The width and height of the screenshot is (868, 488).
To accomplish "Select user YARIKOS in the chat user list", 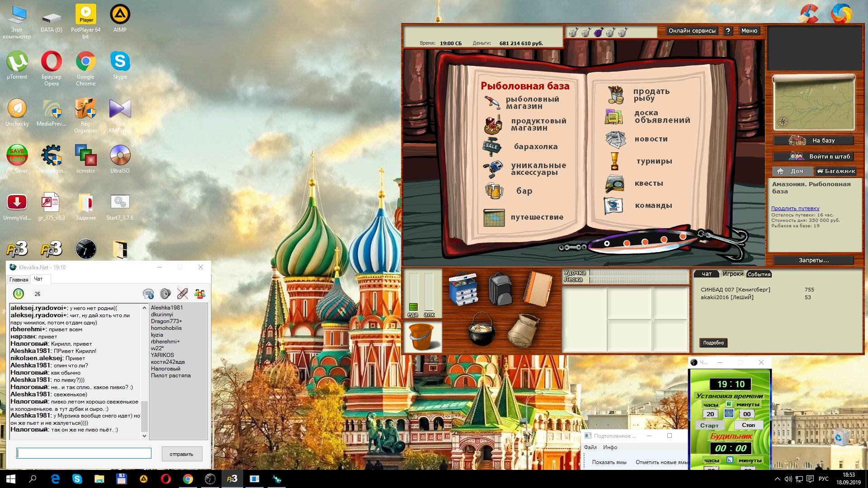I will pos(162,355).
